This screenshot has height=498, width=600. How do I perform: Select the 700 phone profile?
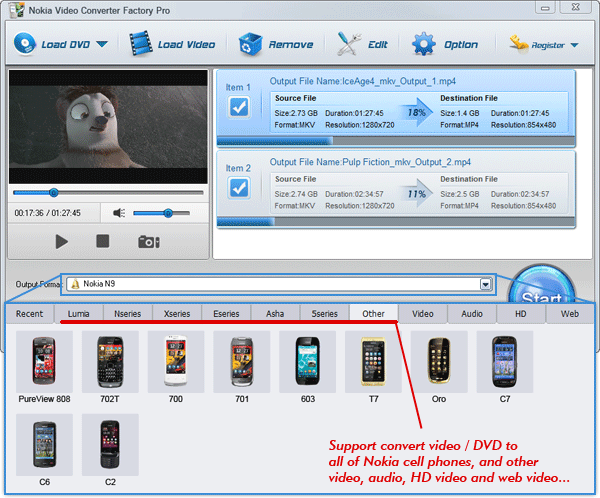pos(176,362)
